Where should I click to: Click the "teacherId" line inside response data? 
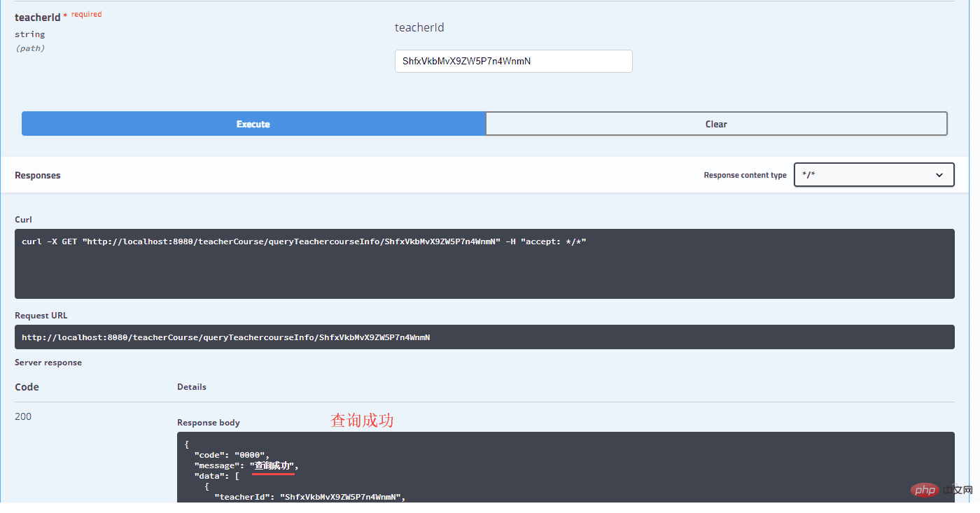(309, 498)
